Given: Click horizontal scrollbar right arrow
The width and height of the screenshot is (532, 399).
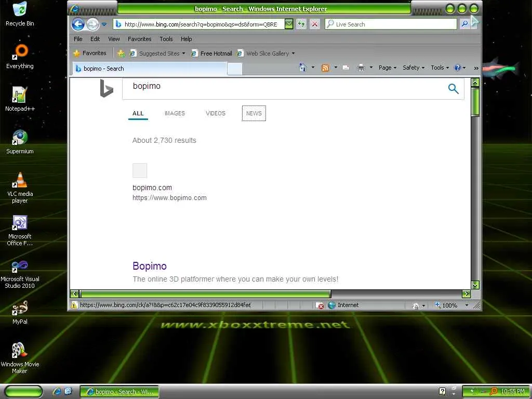Looking at the screenshot, I should point(467,294).
